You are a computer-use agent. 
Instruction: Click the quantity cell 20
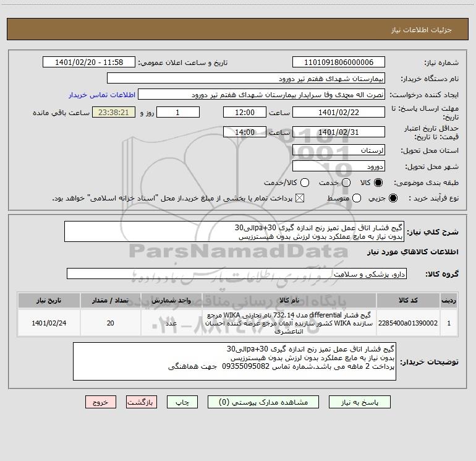(110, 323)
